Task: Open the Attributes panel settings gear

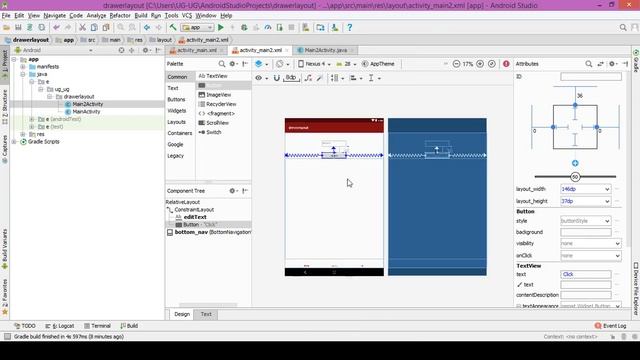Action: [612, 64]
